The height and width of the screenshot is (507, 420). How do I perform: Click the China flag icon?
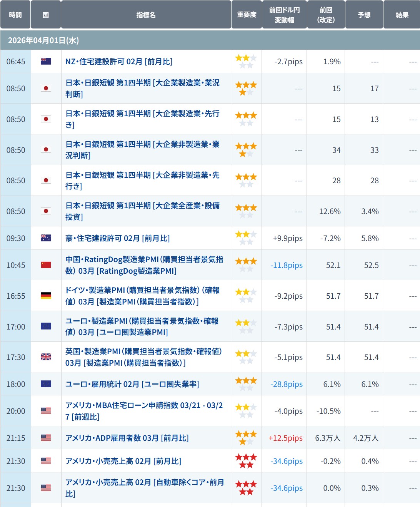46,265
